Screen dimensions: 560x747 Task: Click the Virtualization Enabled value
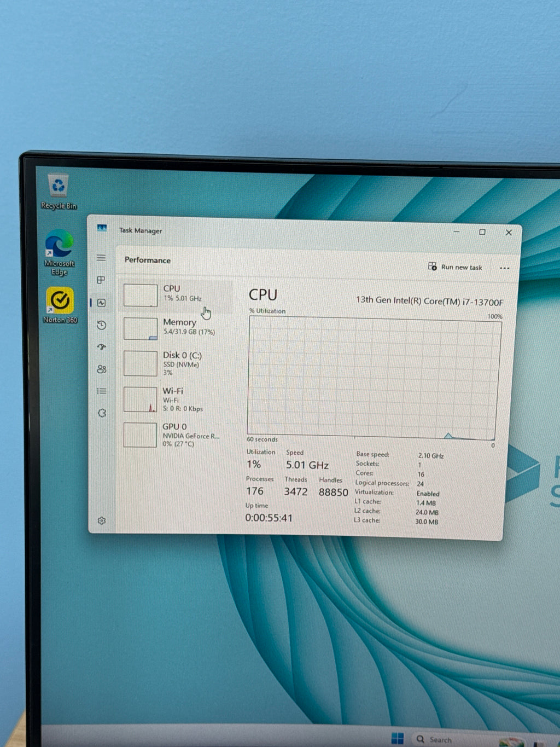tap(428, 494)
